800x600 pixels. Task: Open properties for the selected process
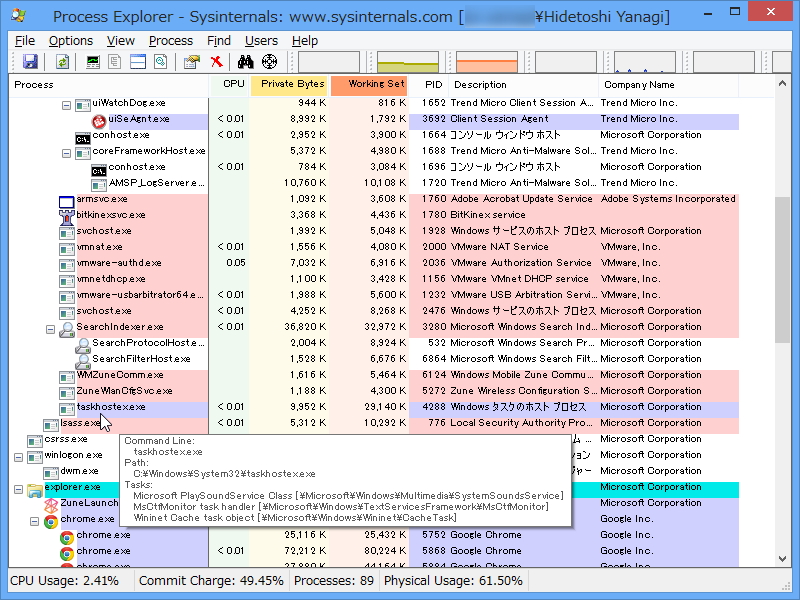pos(191,62)
